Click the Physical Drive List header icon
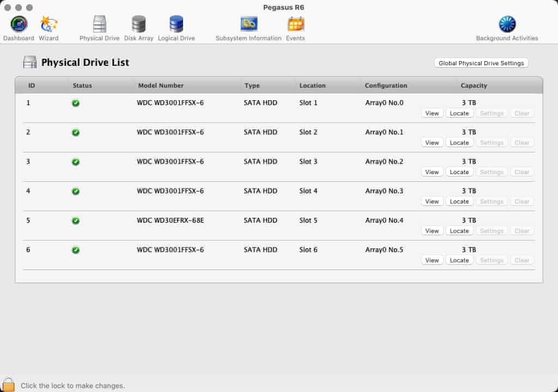This screenshot has height=392, width=558. tap(30, 63)
